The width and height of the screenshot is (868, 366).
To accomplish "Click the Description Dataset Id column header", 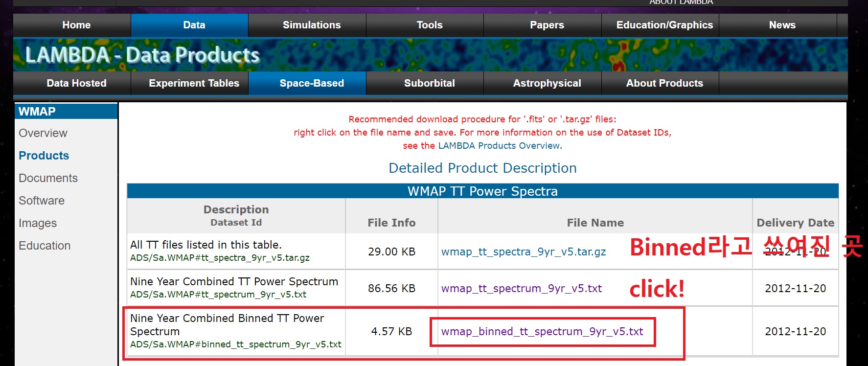I will [236, 215].
